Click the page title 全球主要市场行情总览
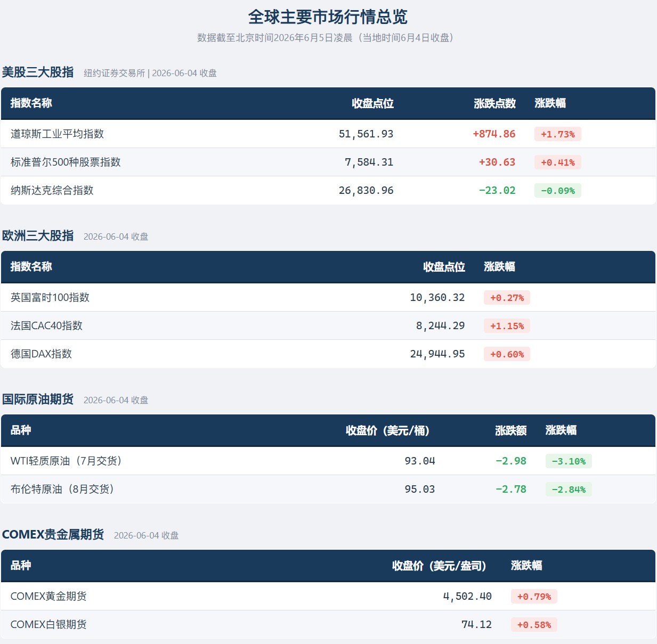The image size is (657, 644). click(x=328, y=17)
